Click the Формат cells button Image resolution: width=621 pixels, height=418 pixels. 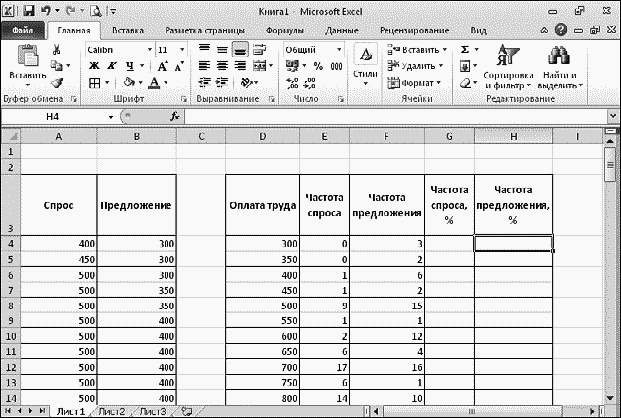(424, 83)
